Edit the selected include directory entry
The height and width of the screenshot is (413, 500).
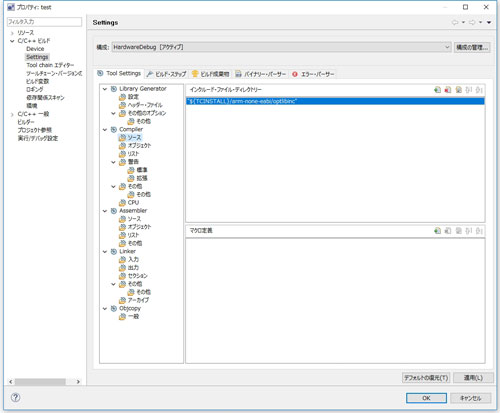[458, 90]
